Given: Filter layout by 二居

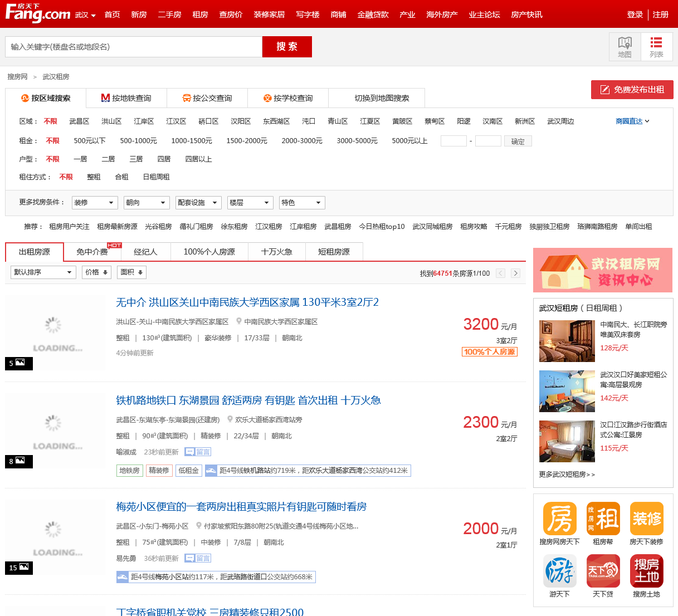Looking at the screenshot, I should [108, 159].
